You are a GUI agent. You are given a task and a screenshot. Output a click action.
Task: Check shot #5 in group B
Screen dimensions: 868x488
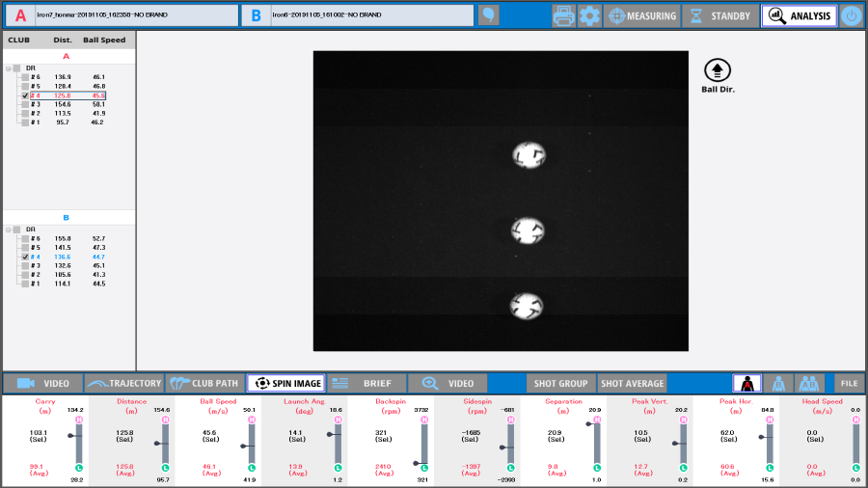coord(25,248)
